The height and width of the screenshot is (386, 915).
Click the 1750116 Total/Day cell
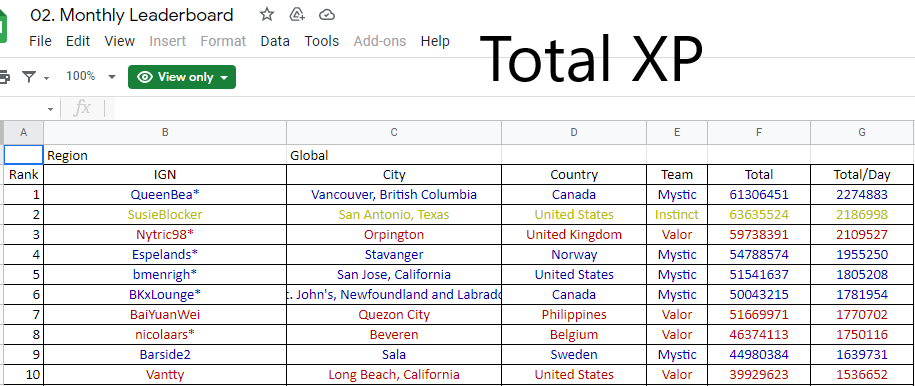862,335
